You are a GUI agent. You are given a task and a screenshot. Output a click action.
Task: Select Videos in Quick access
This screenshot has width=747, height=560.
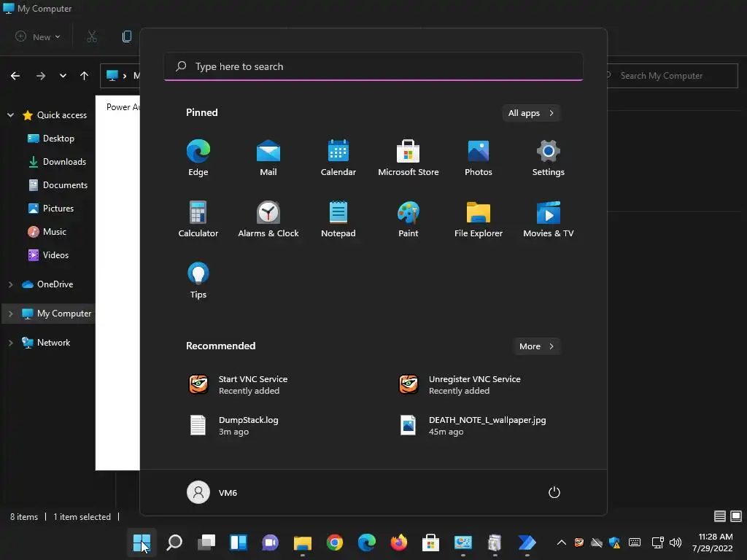point(48,255)
